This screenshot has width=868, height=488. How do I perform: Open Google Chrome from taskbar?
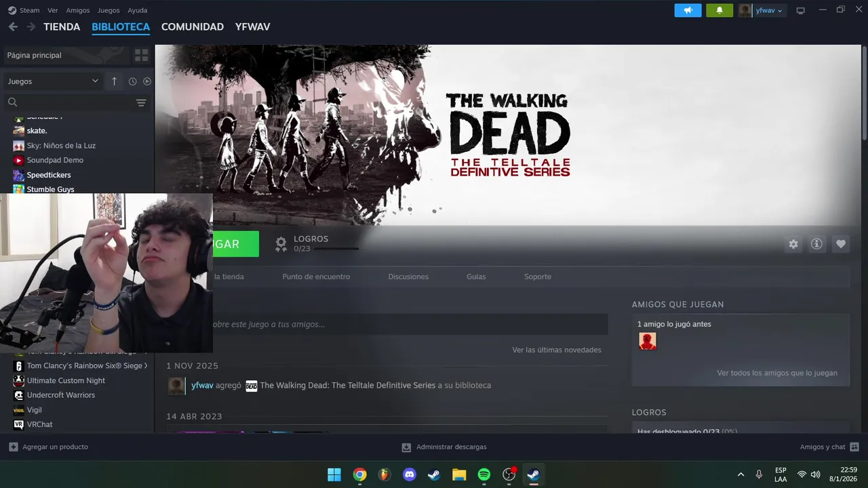pyautogui.click(x=359, y=474)
